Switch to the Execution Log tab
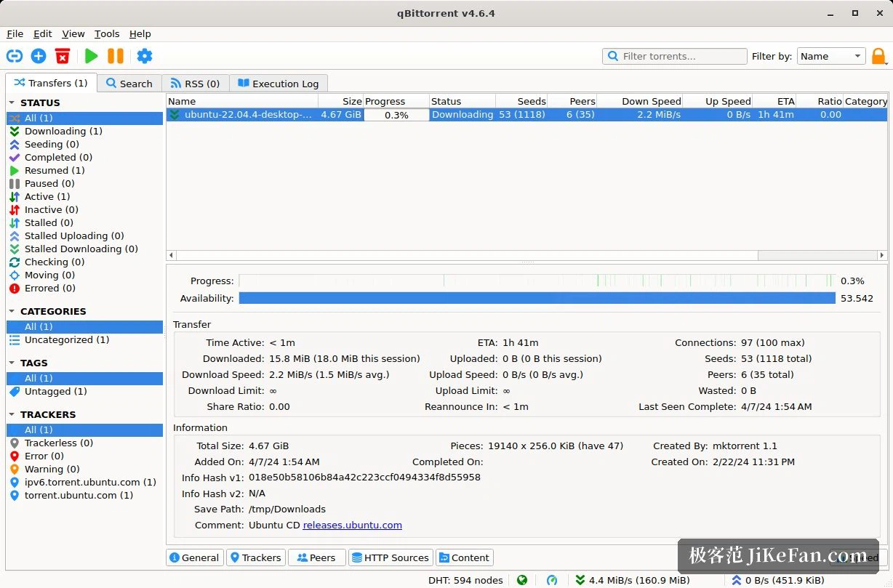This screenshot has height=588, width=893. [279, 84]
